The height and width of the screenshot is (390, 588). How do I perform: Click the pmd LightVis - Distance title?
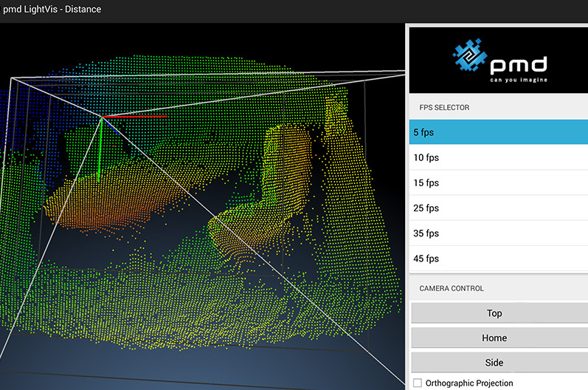point(52,9)
